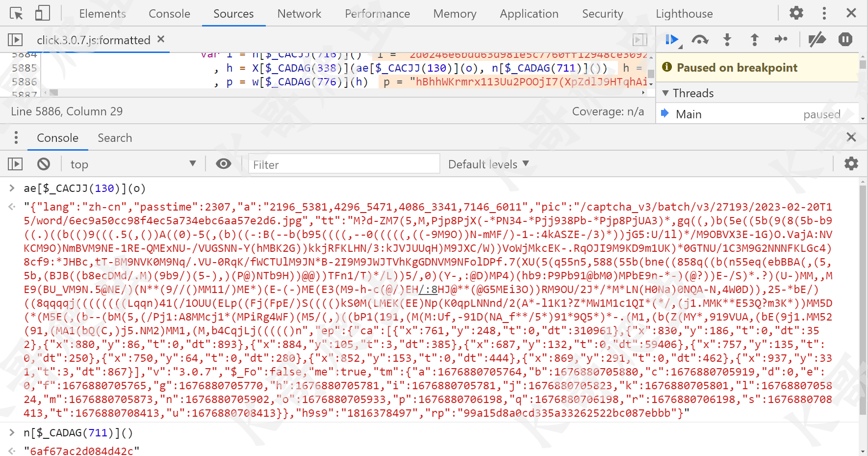Open the Security tab
Screen dimensions: 868x456
[x=602, y=14]
